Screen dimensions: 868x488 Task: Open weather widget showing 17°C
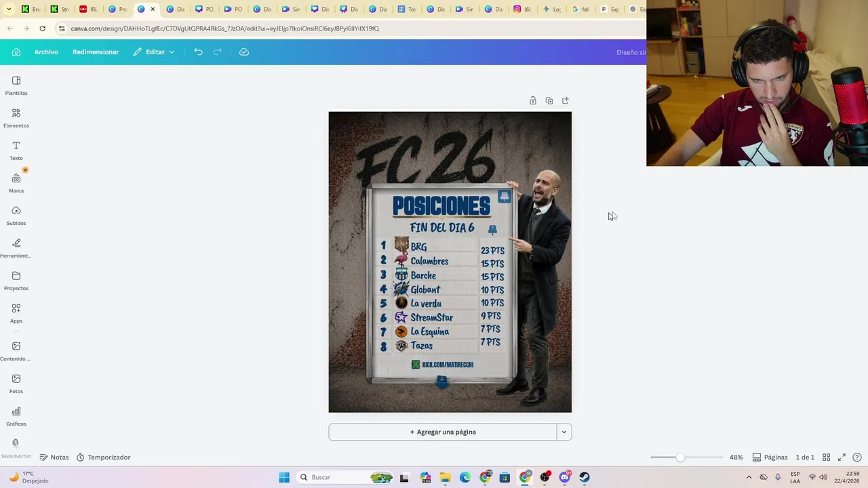[x=28, y=477]
